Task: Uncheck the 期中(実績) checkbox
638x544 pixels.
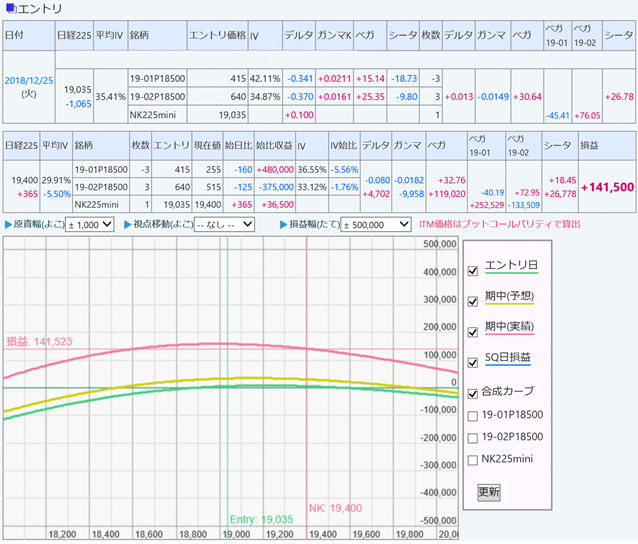Action: [473, 332]
